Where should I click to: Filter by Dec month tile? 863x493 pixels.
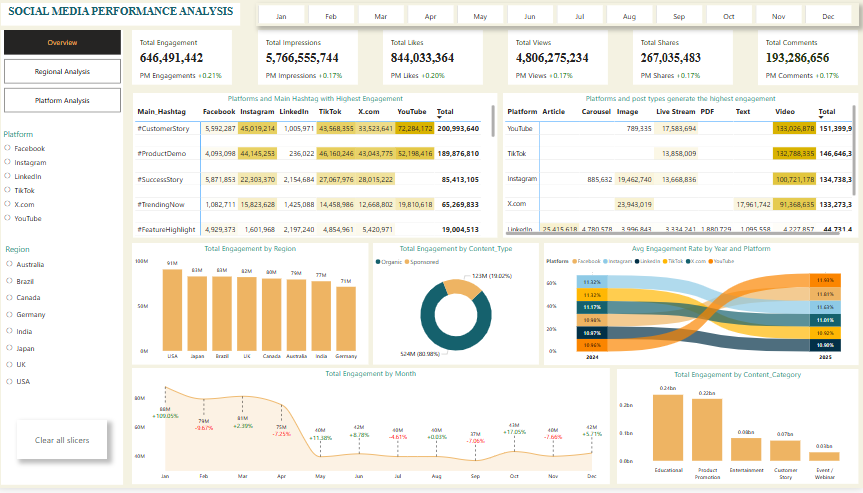828,17
